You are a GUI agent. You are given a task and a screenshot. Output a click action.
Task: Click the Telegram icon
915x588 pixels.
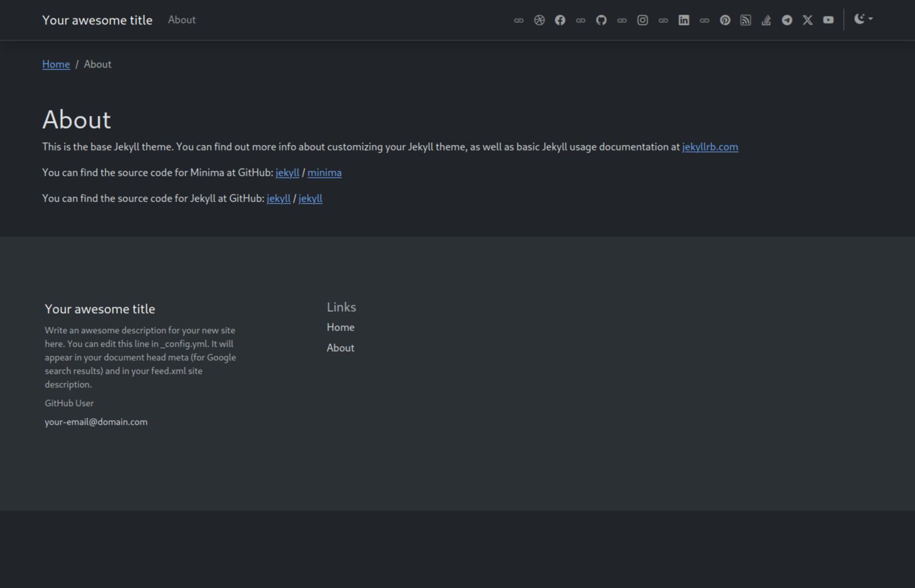click(787, 20)
